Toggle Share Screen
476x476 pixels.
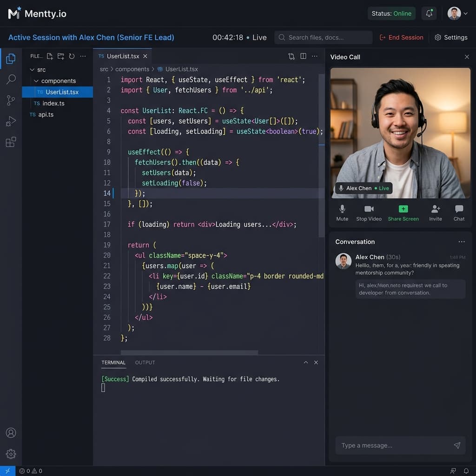pyautogui.click(x=403, y=213)
